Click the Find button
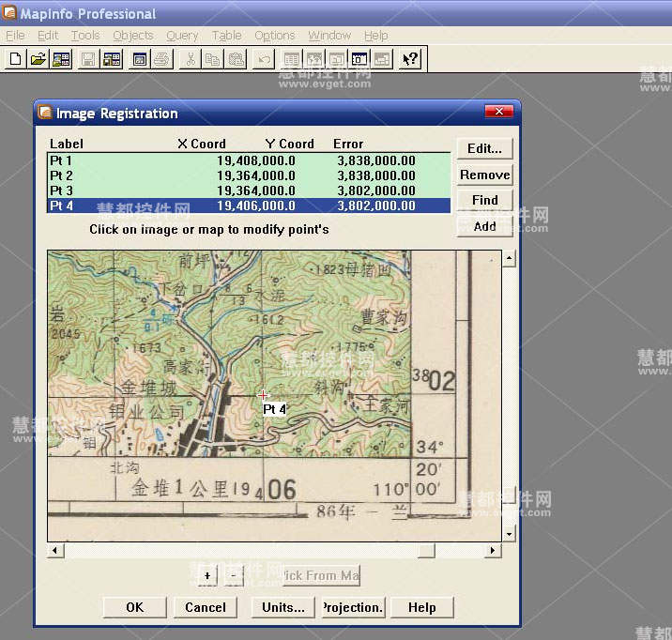 pyautogui.click(x=484, y=200)
